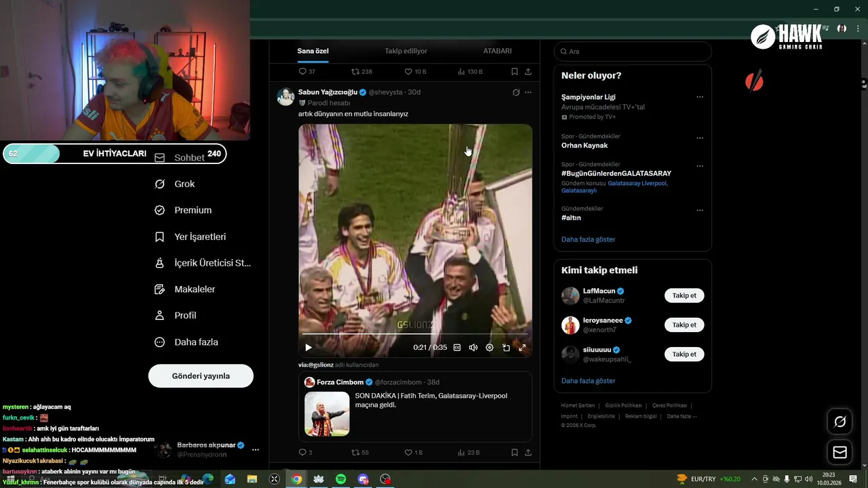Open options for #altın trend
This screenshot has height=488, width=868.
point(700,210)
